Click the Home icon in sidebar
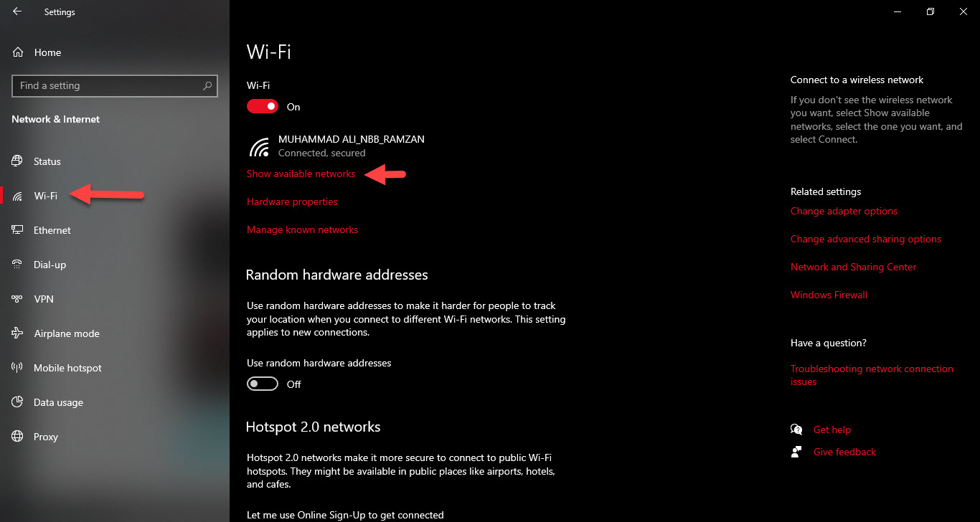980x522 pixels. click(18, 52)
